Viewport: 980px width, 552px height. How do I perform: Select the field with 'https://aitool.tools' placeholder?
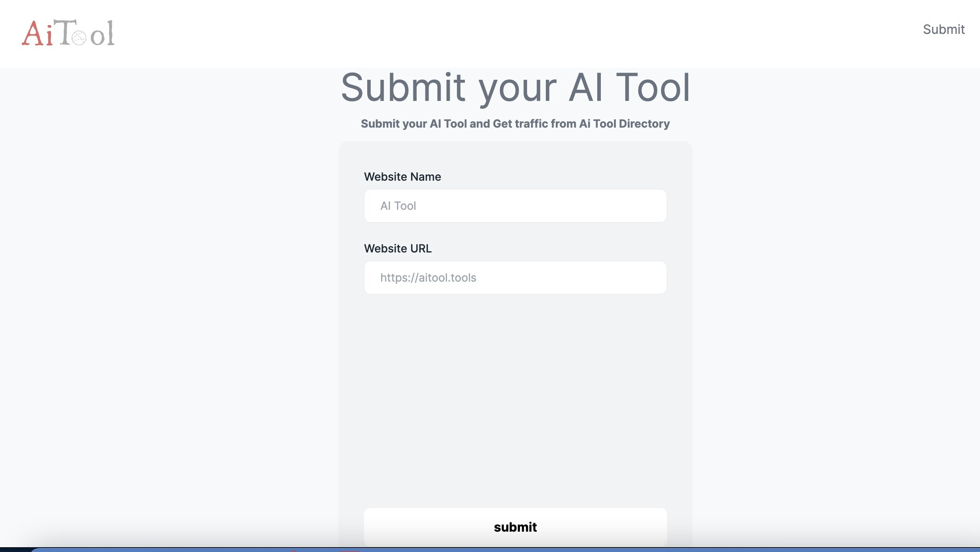tap(515, 277)
